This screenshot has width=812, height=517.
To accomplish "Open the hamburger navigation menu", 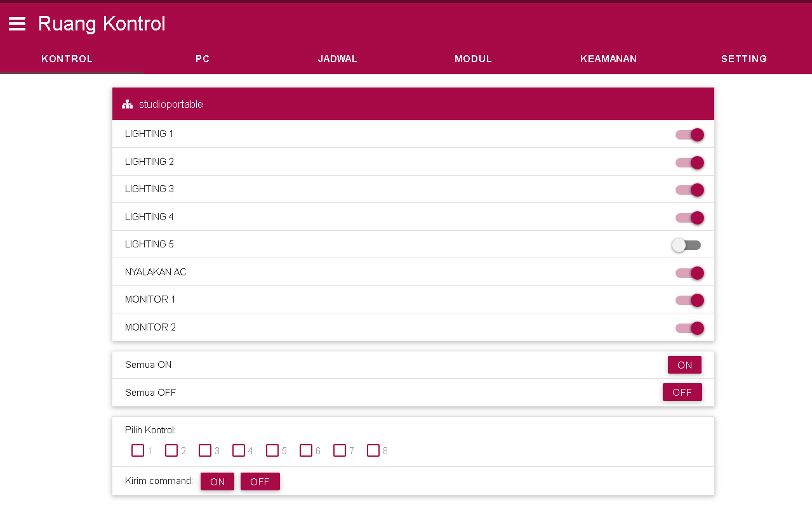I will click(x=17, y=24).
